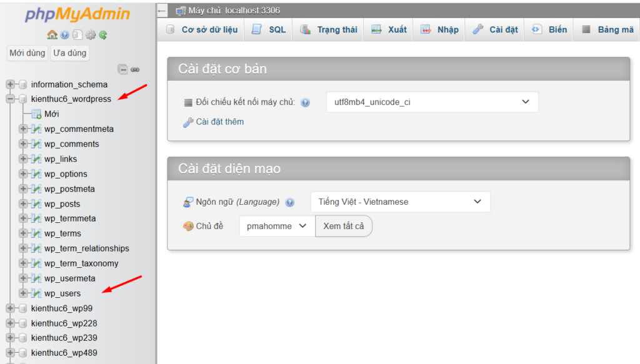Image resolution: width=640 pixels, height=364 pixels.
Task: Open the Biến variables tab
Action: (549, 30)
